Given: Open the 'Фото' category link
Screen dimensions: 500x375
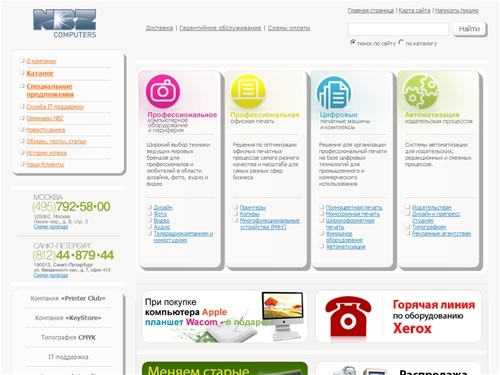Looking at the screenshot, I should [x=160, y=214].
